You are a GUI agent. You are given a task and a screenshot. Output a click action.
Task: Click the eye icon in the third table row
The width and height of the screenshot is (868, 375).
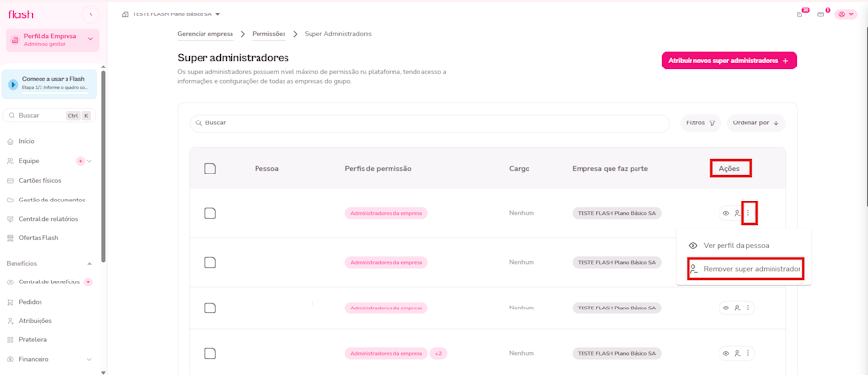point(726,308)
